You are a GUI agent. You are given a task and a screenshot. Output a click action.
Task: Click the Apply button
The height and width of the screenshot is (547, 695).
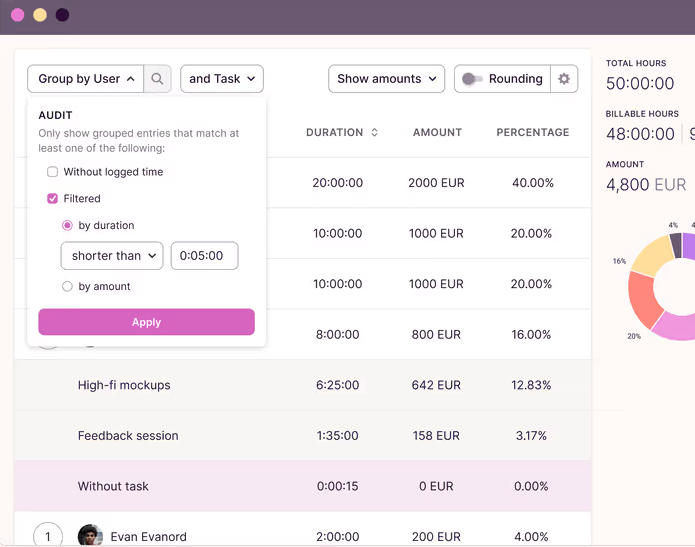coord(146,322)
